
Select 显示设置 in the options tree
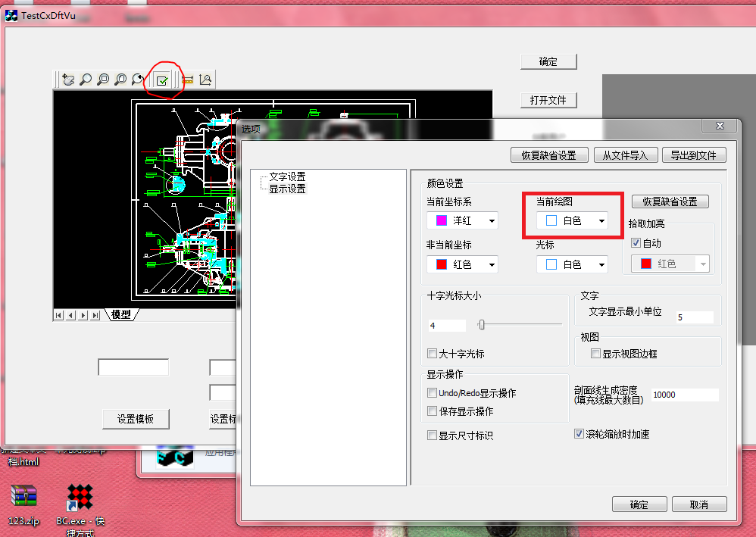(x=287, y=189)
